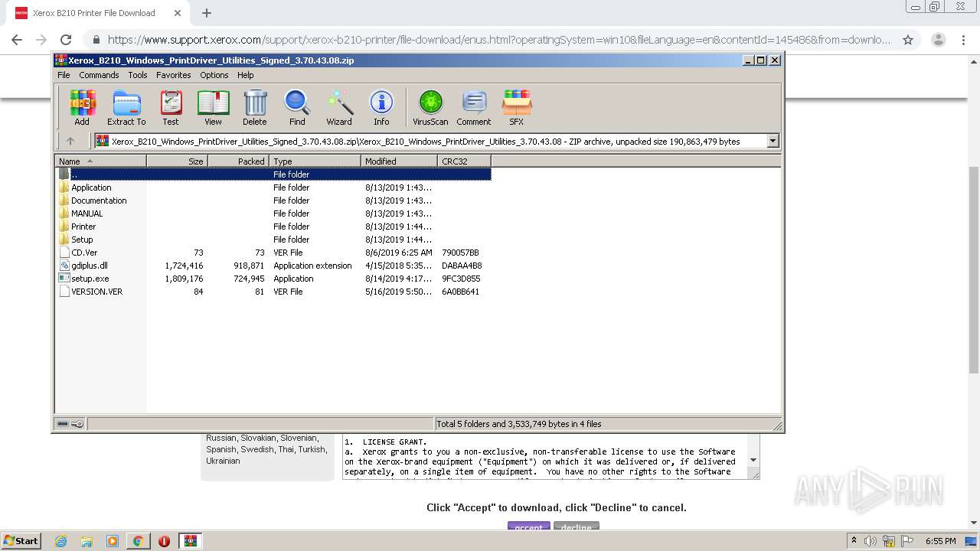The width and height of the screenshot is (980, 551).
Task: Select the Setup folder
Action: click(82, 240)
